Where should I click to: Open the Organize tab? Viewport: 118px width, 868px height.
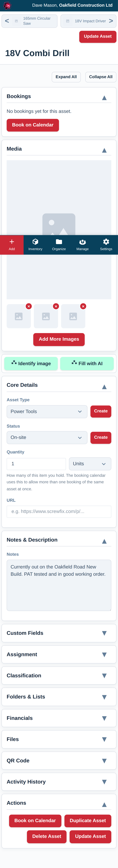point(59,245)
